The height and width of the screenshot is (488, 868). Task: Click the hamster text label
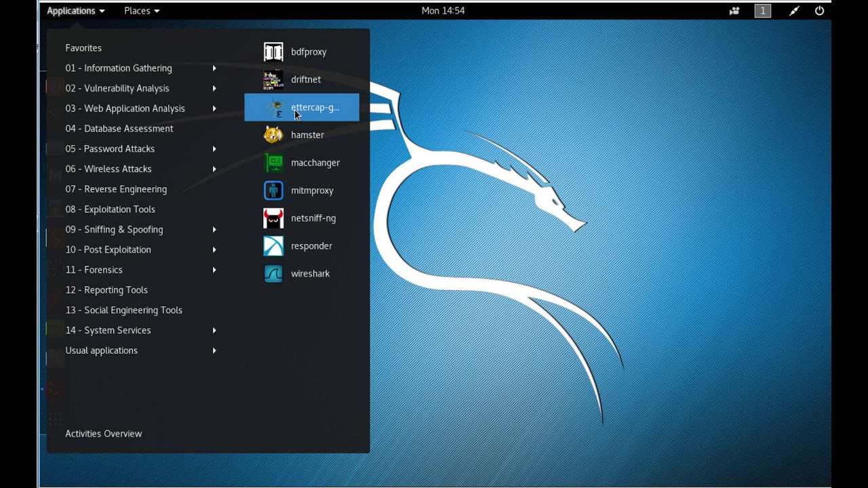click(x=307, y=135)
